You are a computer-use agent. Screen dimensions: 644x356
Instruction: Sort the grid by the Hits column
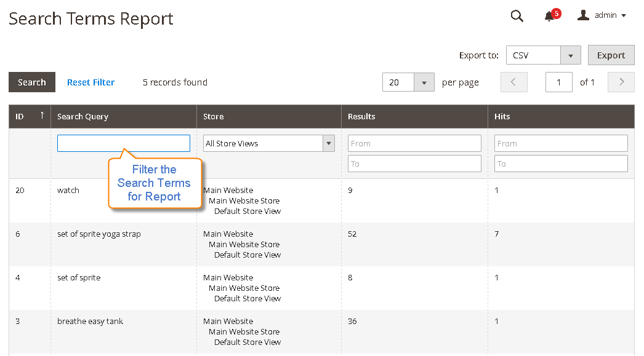point(503,116)
